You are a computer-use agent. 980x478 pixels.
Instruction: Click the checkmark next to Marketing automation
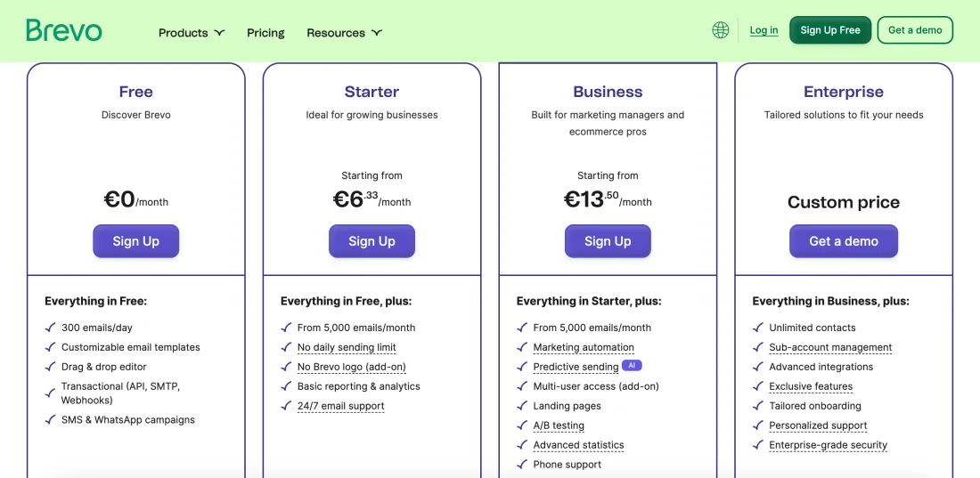pyautogui.click(x=523, y=347)
